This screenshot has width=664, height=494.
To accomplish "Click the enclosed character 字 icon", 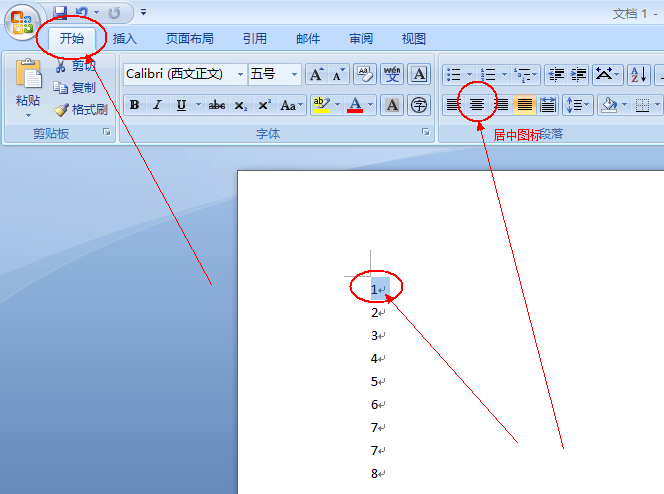I will pos(419,105).
